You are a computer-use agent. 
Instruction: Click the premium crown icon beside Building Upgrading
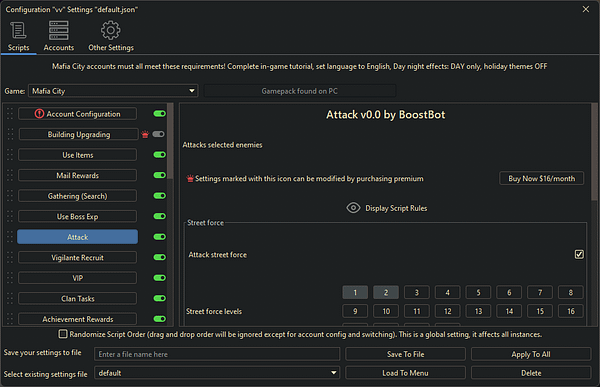[145, 134]
